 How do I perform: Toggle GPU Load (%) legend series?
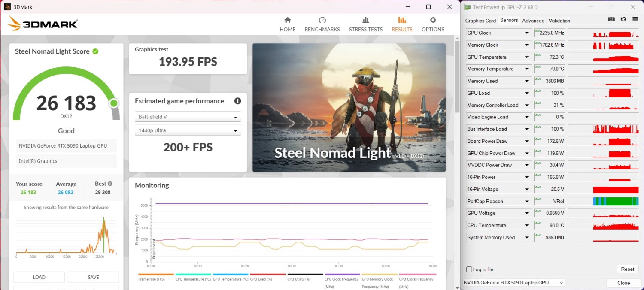268,278
